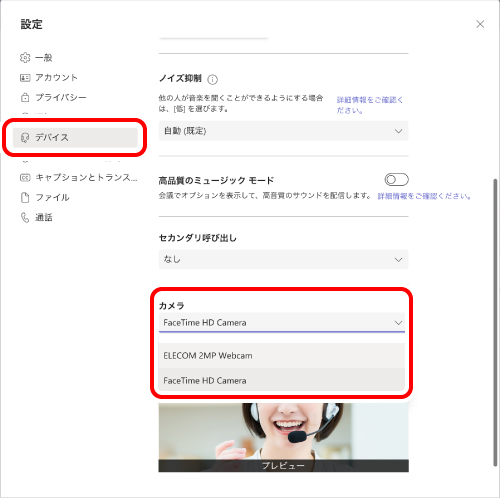Screen dimensions: 500x498
Task: Choose FaceTime HD Camera option in list
Action: tap(282, 380)
